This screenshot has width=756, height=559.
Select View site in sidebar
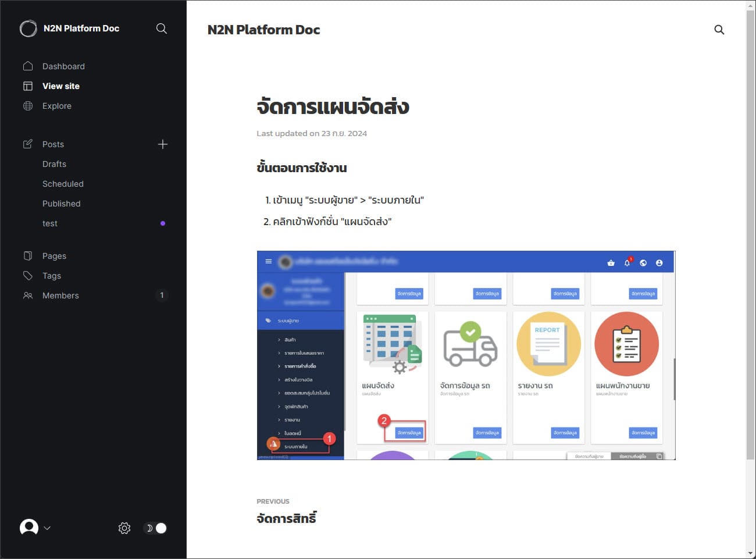click(61, 86)
